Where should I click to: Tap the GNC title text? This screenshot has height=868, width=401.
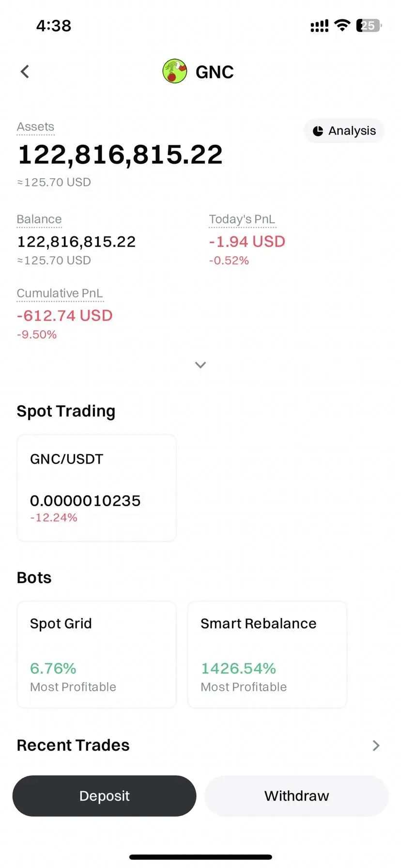tap(215, 72)
